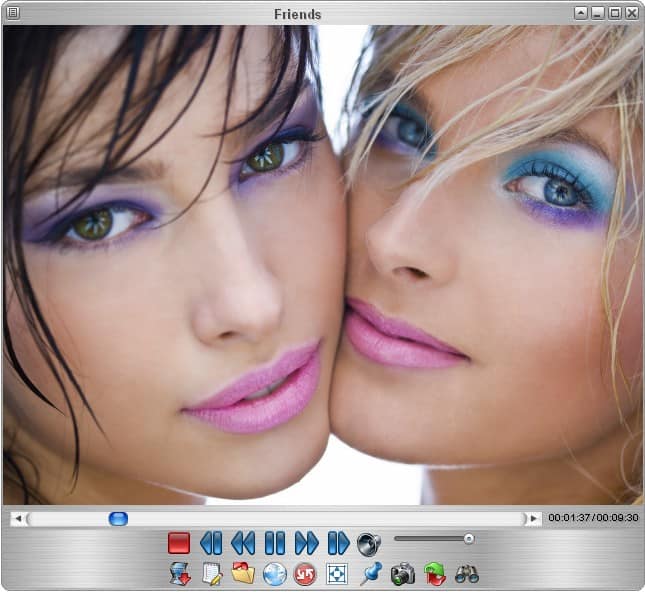Click the green and red arrows icon
The width and height of the screenshot is (645, 592).
coord(435,574)
